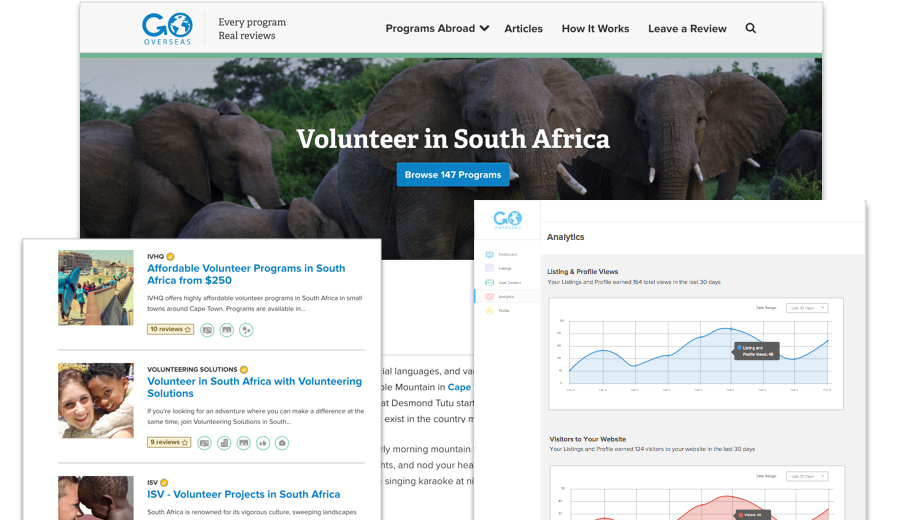Click the VOLUNTEERING SOLUTIONS provider name label
The image size is (900, 520).
pyautogui.click(x=192, y=370)
